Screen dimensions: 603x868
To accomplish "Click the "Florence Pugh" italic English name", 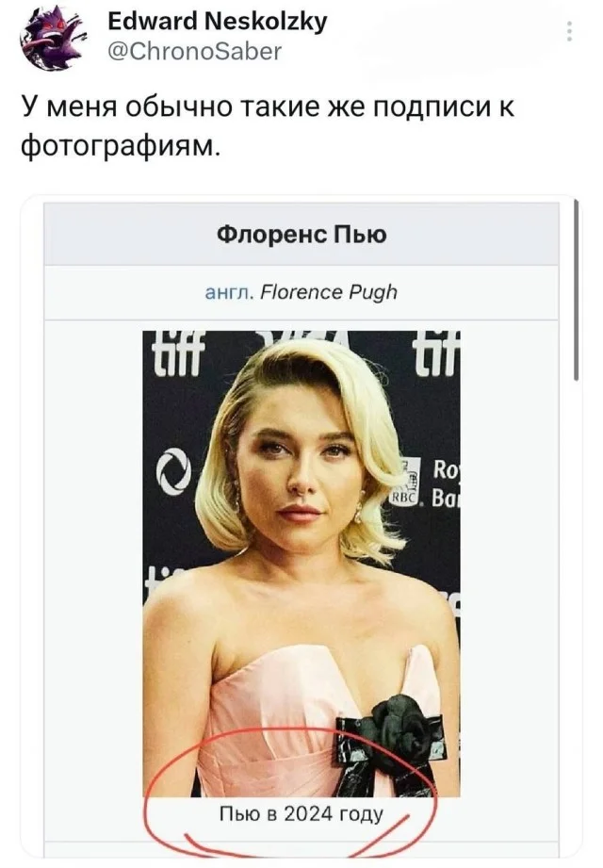I will 329,291.
